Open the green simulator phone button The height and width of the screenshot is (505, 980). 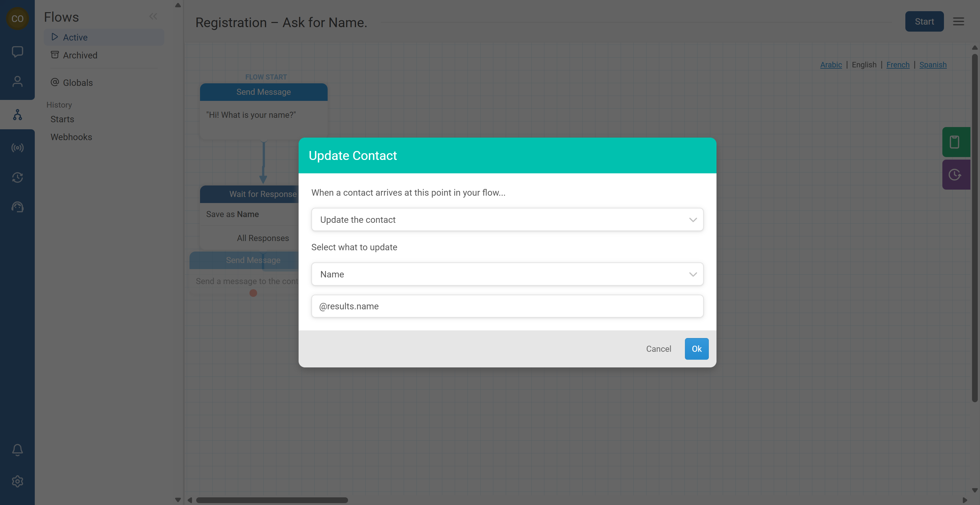955,142
